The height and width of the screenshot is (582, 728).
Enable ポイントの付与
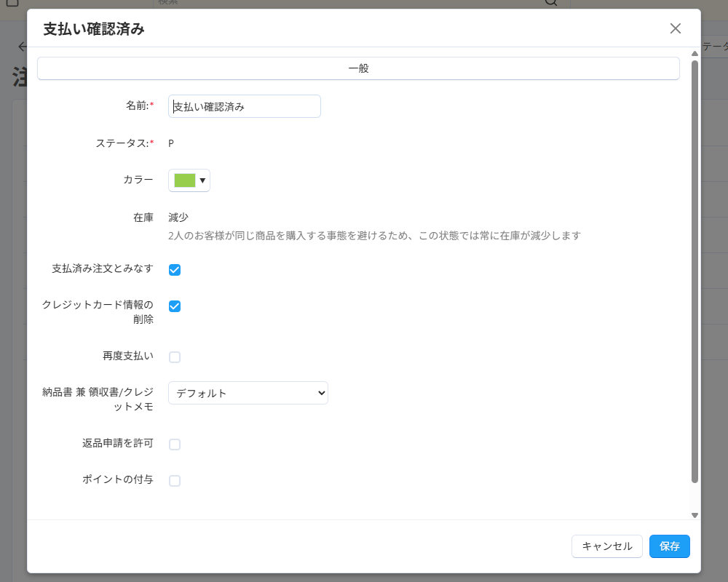(x=175, y=480)
